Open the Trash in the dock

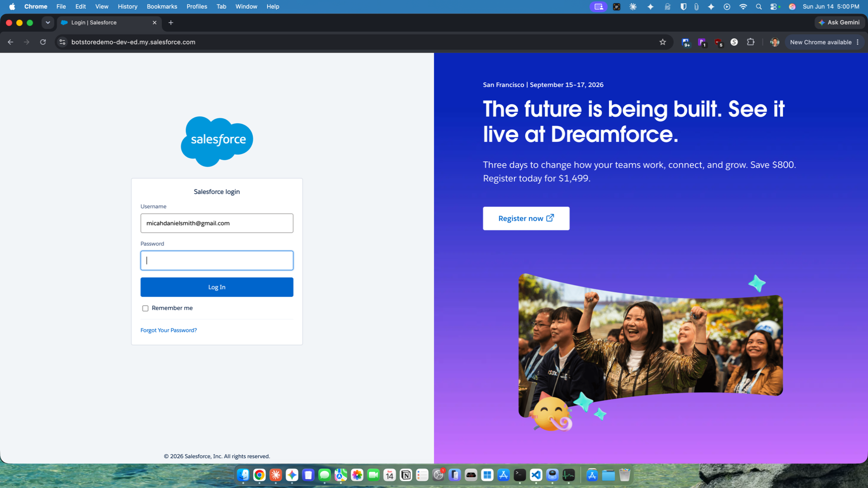click(625, 475)
